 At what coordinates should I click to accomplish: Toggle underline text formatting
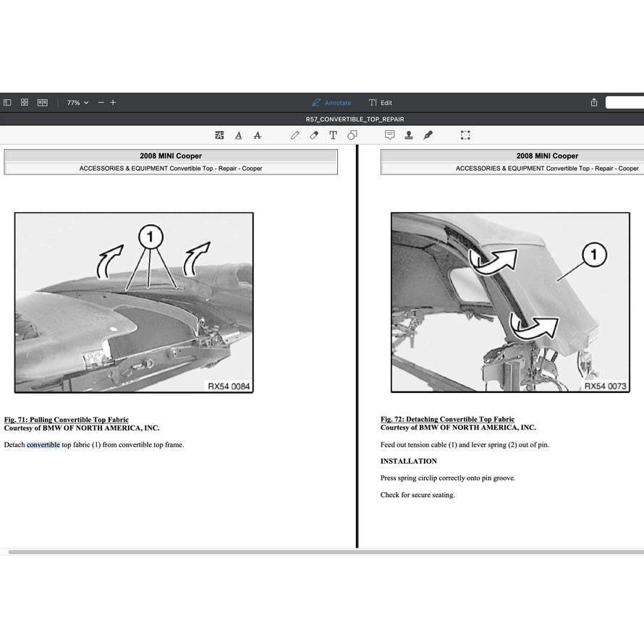coord(238,135)
